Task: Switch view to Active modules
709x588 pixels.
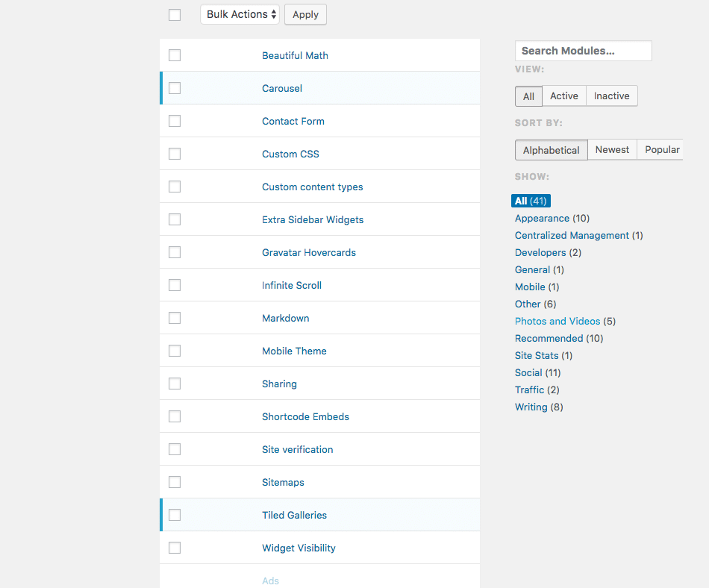Action: (x=564, y=96)
